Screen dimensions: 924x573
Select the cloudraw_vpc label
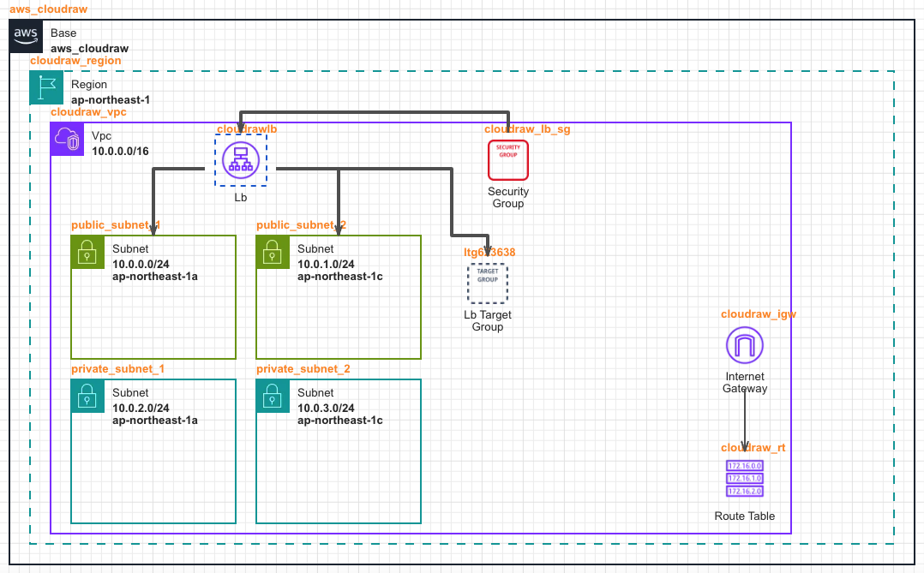pyautogui.click(x=89, y=112)
